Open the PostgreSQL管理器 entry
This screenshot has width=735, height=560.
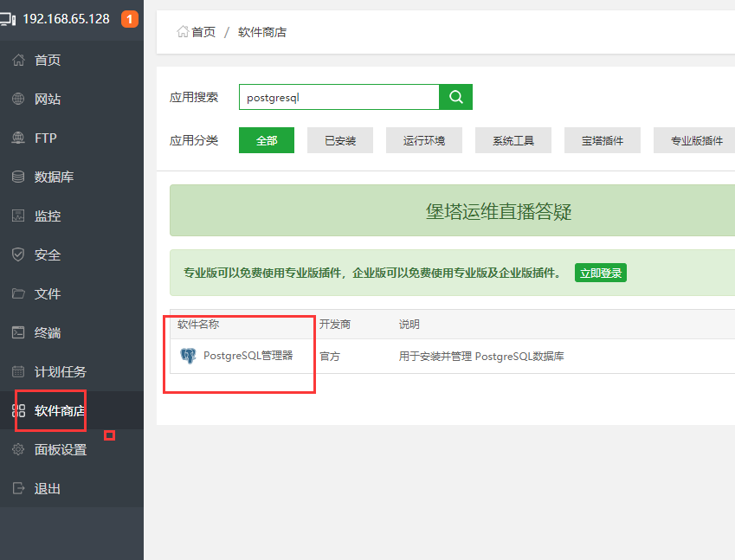(248, 356)
